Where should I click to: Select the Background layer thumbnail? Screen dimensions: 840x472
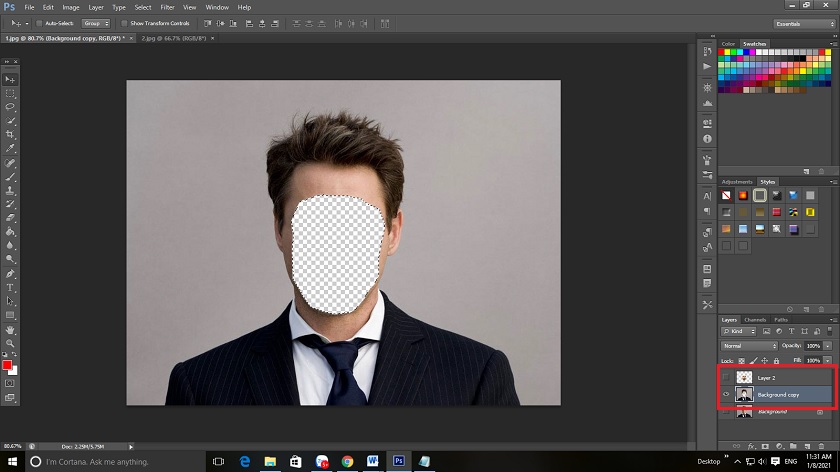(x=744, y=411)
